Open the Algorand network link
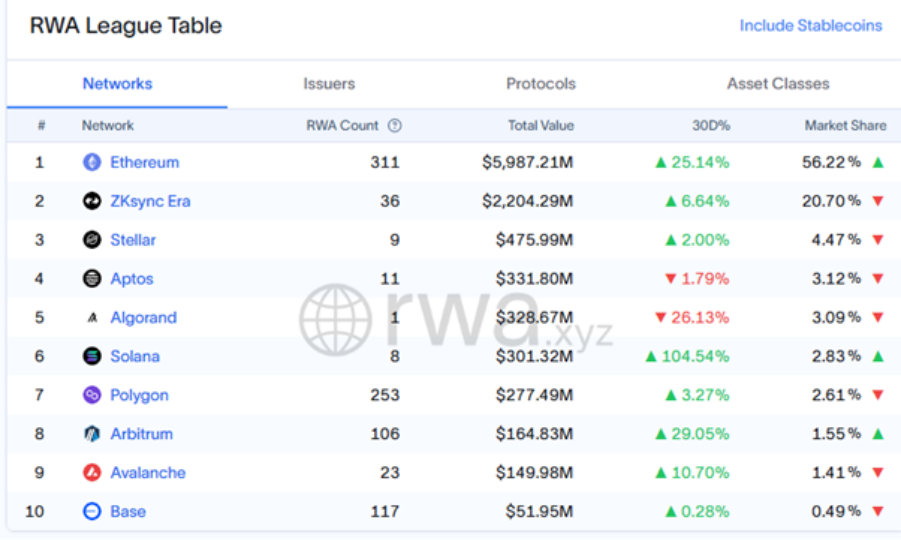Image resolution: width=901 pixels, height=540 pixels. coord(143,318)
